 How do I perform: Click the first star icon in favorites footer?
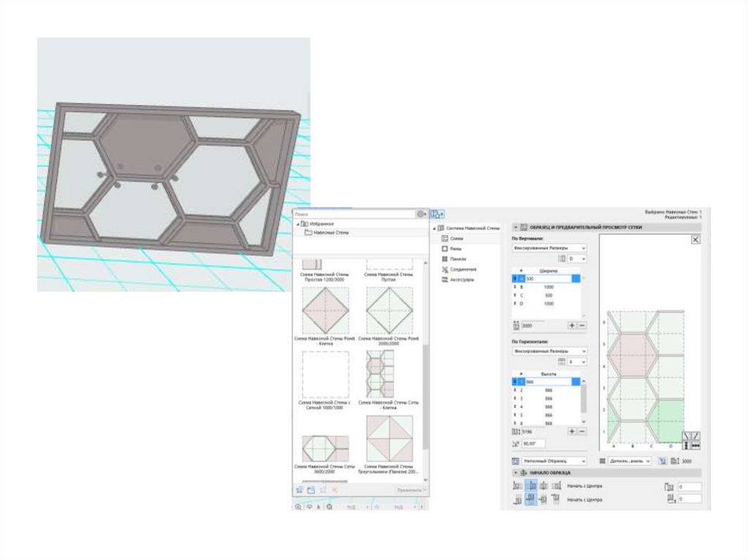click(x=299, y=489)
